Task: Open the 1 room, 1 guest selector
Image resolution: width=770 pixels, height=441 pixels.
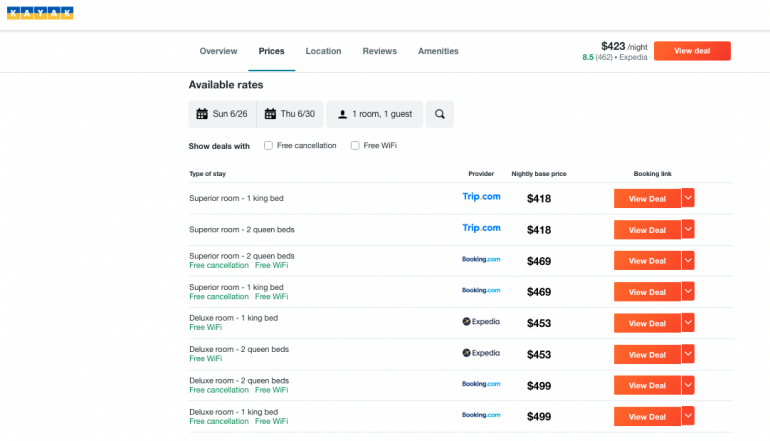Action: point(375,114)
